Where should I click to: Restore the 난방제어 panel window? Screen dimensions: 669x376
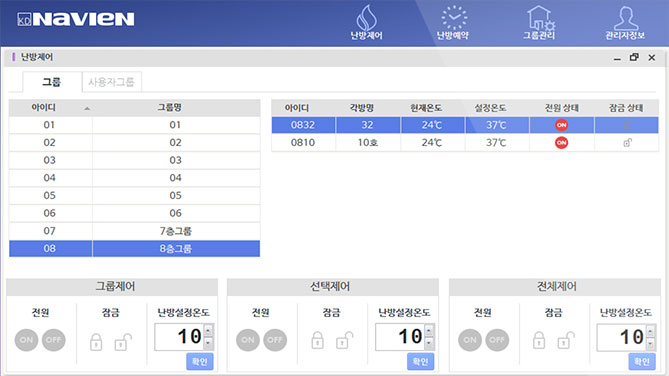coord(634,57)
